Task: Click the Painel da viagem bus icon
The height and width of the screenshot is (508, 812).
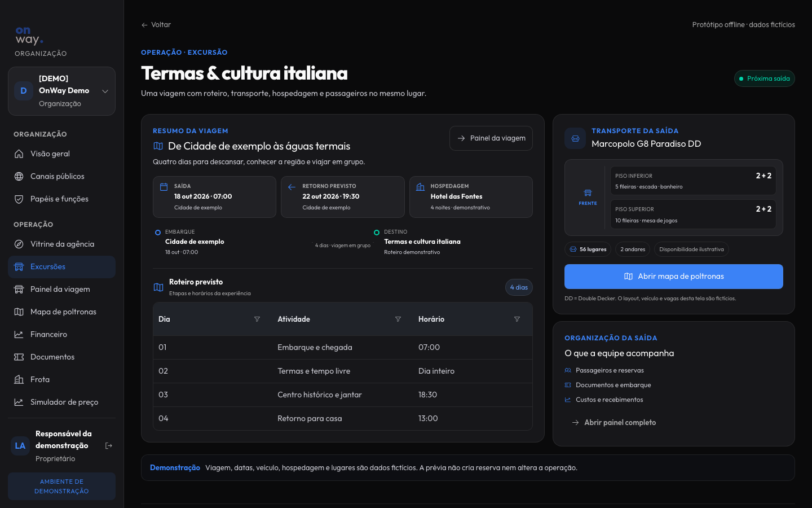Action: (x=19, y=289)
